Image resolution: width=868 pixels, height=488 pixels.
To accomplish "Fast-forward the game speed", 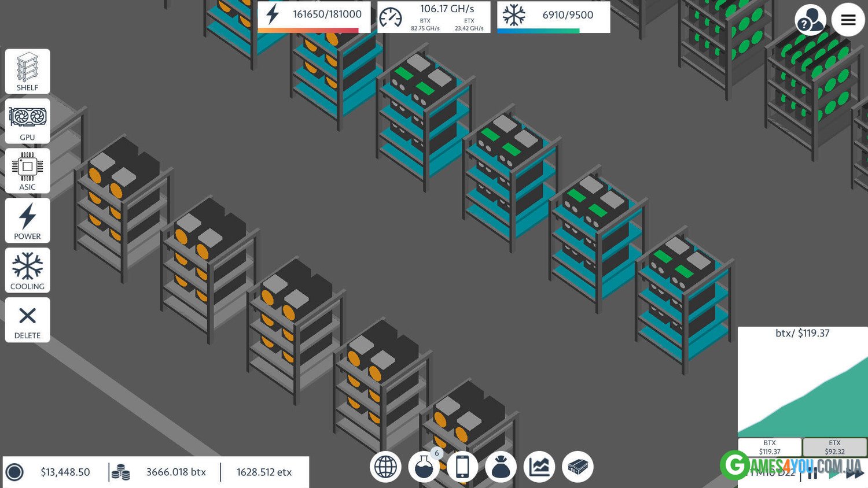I will click(855, 474).
